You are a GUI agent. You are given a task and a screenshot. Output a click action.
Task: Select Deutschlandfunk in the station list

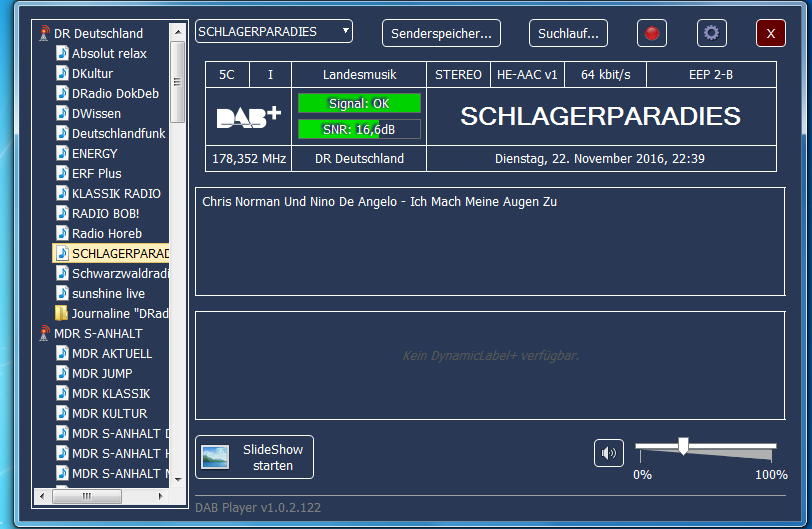click(118, 133)
